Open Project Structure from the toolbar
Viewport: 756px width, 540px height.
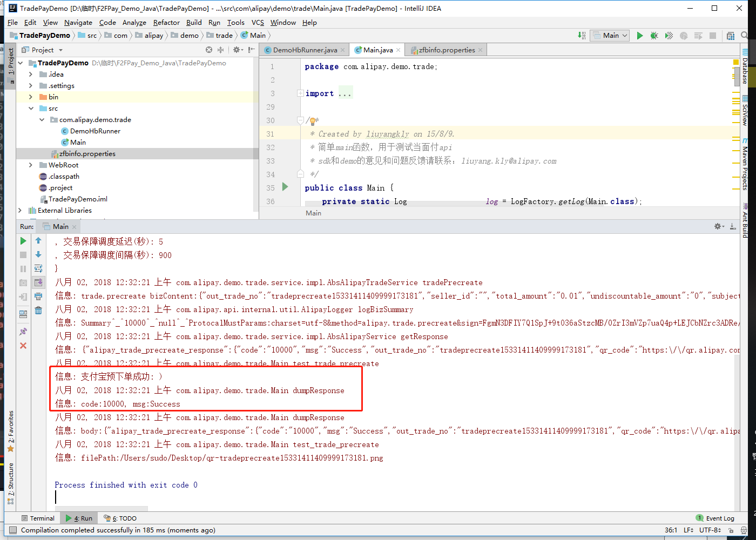731,36
